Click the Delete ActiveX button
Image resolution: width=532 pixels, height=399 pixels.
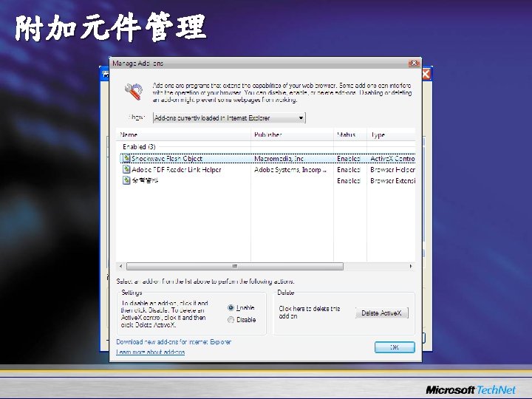(382, 313)
